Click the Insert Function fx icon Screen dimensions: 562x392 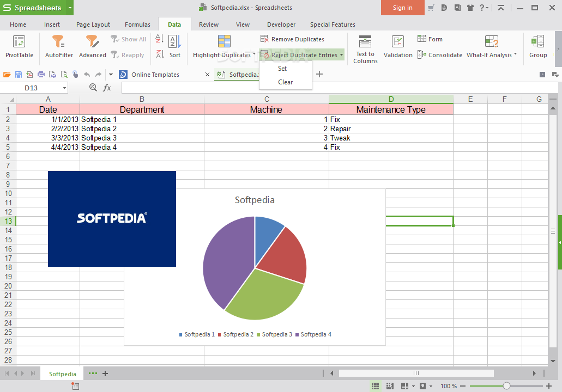pyautogui.click(x=107, y=88)
